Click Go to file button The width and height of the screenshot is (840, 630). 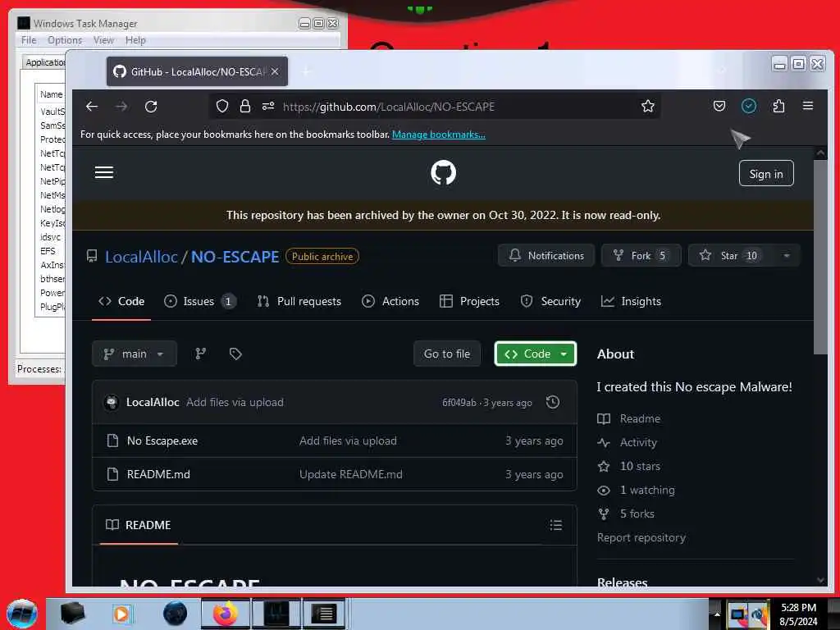(447, 354)
